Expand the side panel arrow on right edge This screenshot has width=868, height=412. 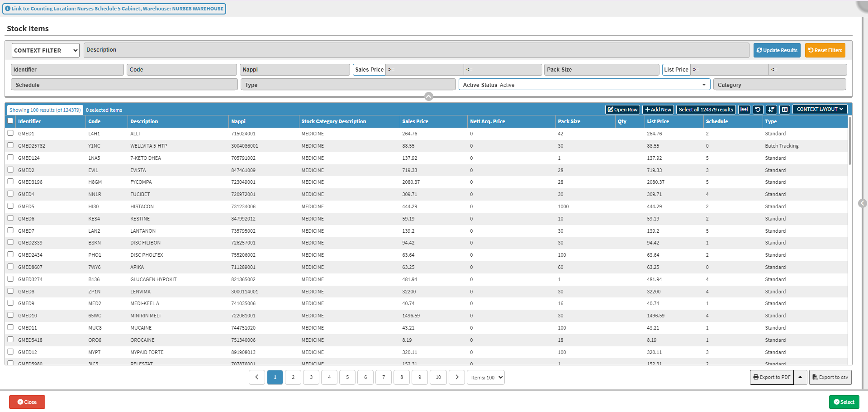(x=863, y=203)
